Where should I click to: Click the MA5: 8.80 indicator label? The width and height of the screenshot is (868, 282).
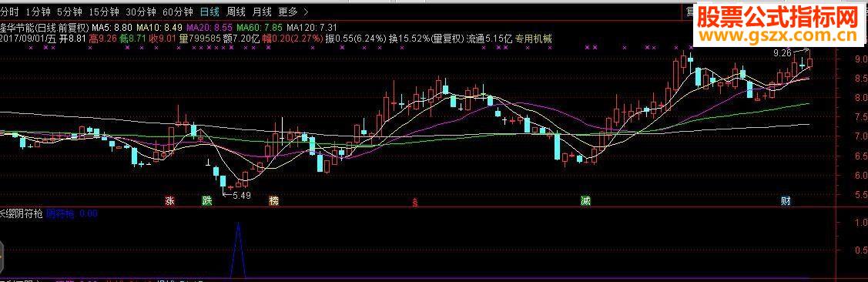112,27
